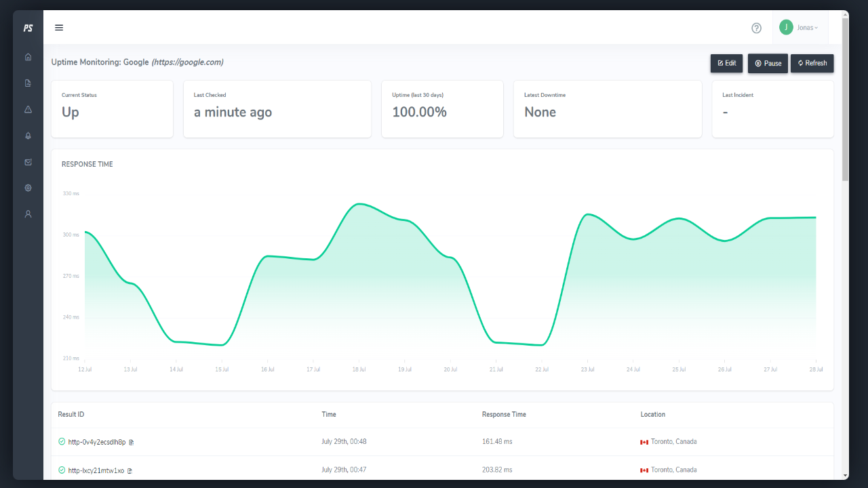The image size is (868, 488).
Task: Click the Time column header
Action: click(x=329, y=414)
